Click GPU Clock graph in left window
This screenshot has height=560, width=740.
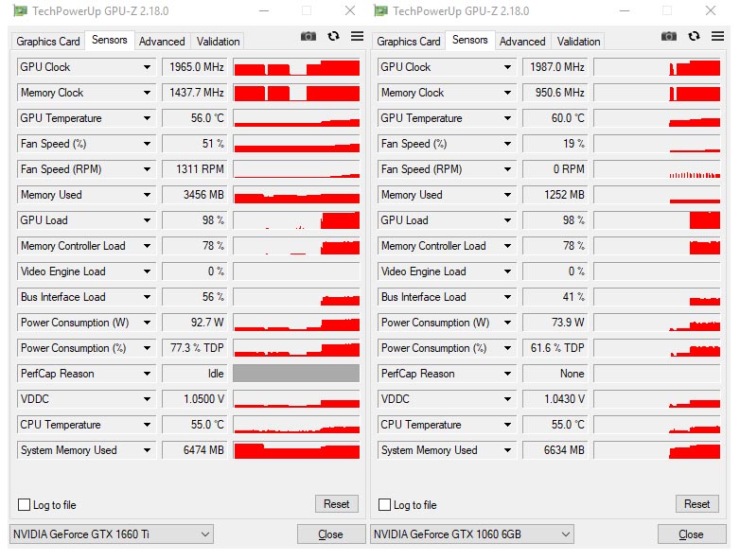(296, 67)
